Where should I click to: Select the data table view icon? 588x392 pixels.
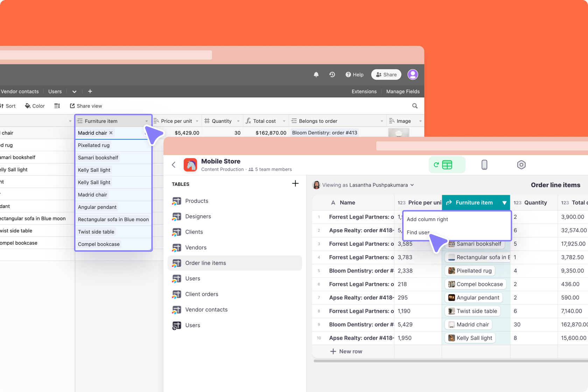(447, 165)
